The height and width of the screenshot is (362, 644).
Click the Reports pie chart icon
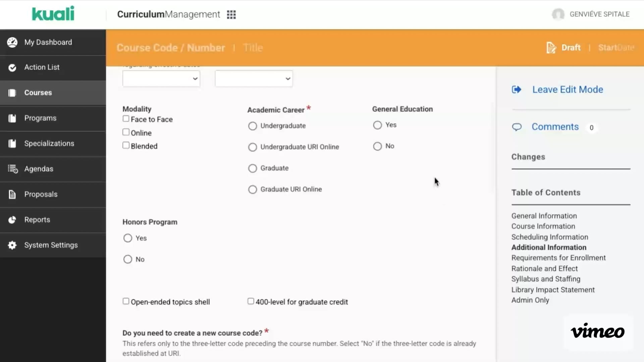pos(12,220)
